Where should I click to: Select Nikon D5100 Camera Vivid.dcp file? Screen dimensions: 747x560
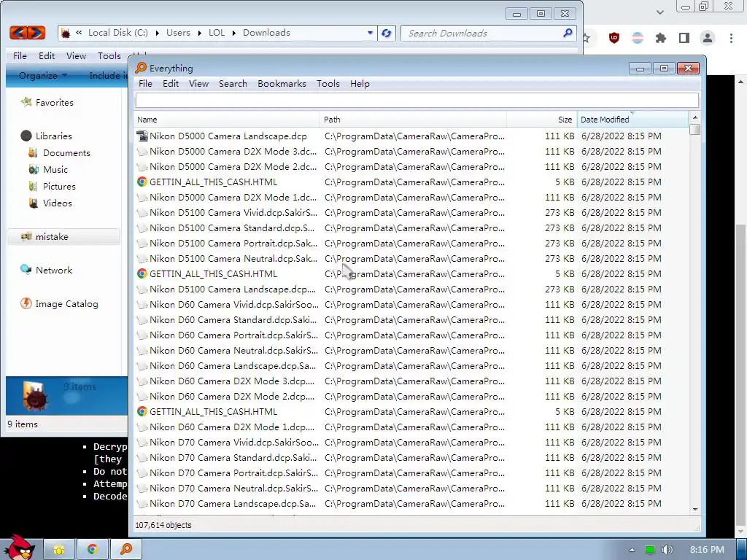pyautogui.click(x=233, y=213)
